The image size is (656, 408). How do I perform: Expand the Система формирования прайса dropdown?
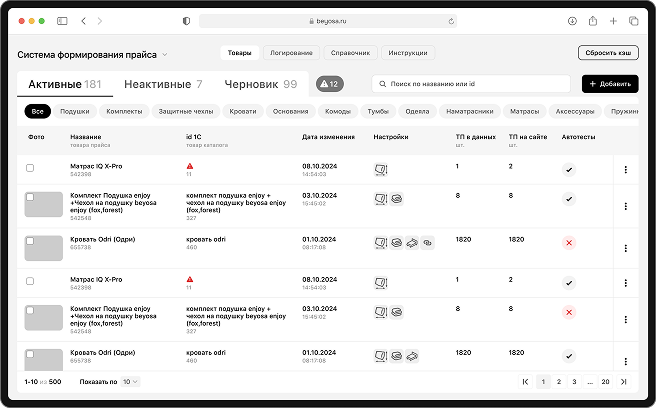point(165,54)
